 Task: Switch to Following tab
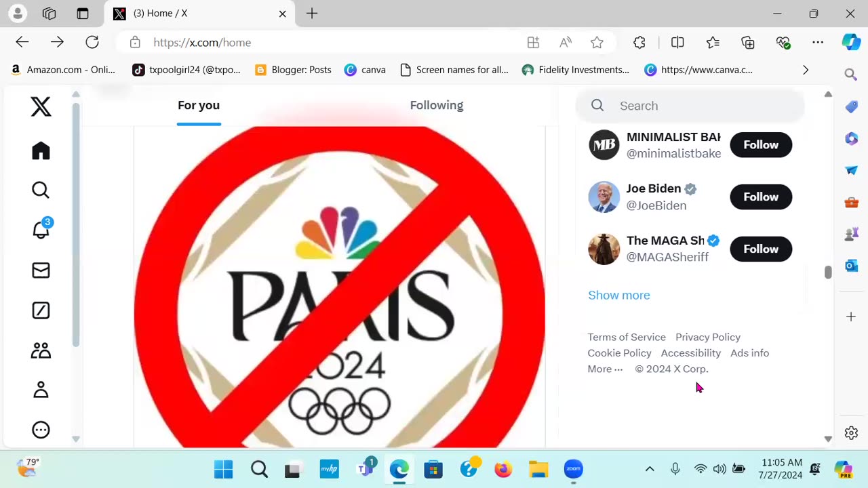point(437,105)
